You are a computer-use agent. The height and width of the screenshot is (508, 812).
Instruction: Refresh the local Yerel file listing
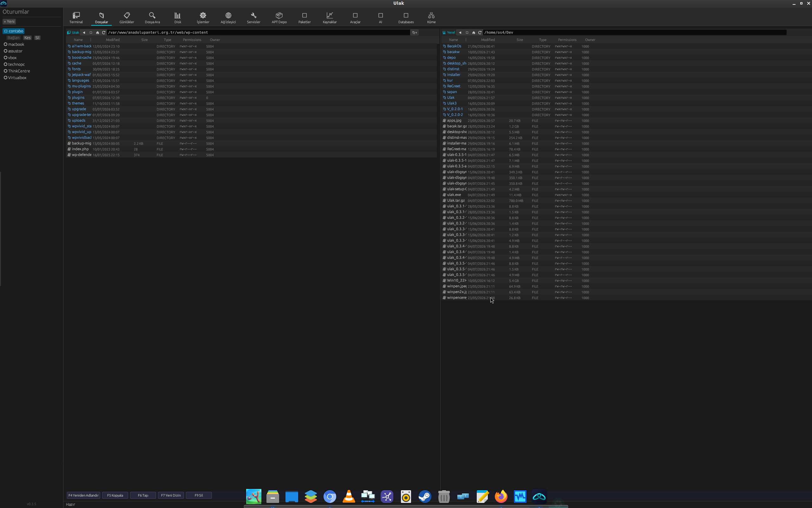click(480, 33)
